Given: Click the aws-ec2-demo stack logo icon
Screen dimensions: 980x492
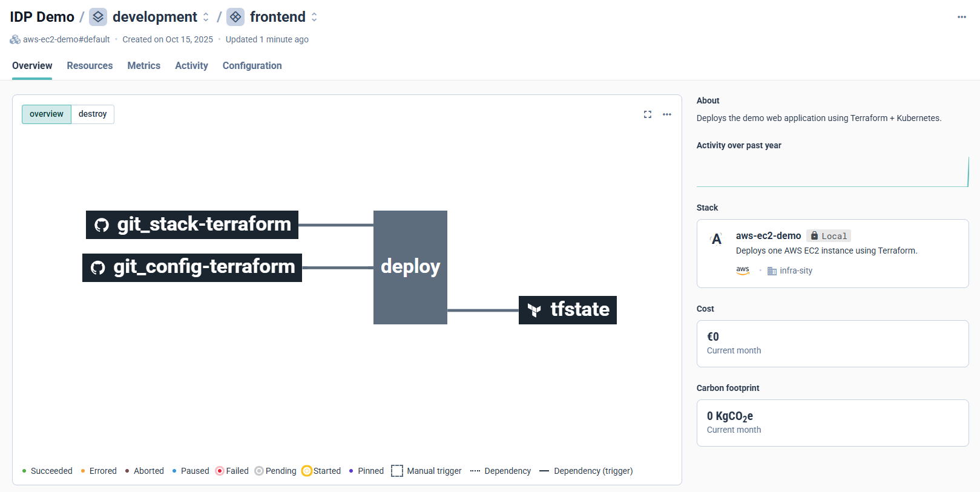Looking at the screenshot, I should point(717,239).
